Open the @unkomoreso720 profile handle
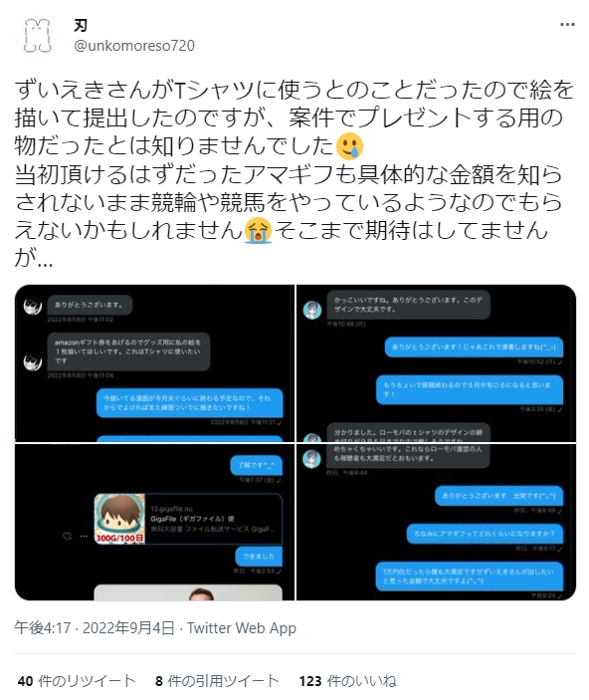Viewport: 589px width, 700px height. click(134, 46)
